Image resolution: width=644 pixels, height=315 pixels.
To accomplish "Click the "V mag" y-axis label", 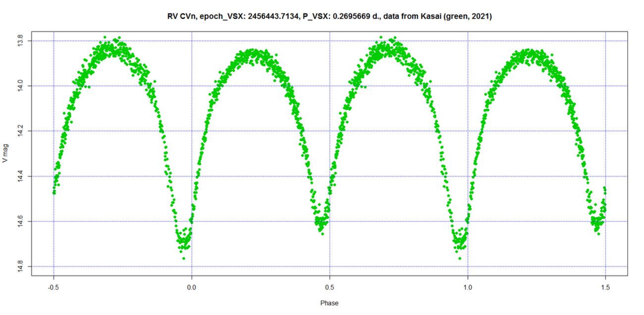I will [5, 154].
